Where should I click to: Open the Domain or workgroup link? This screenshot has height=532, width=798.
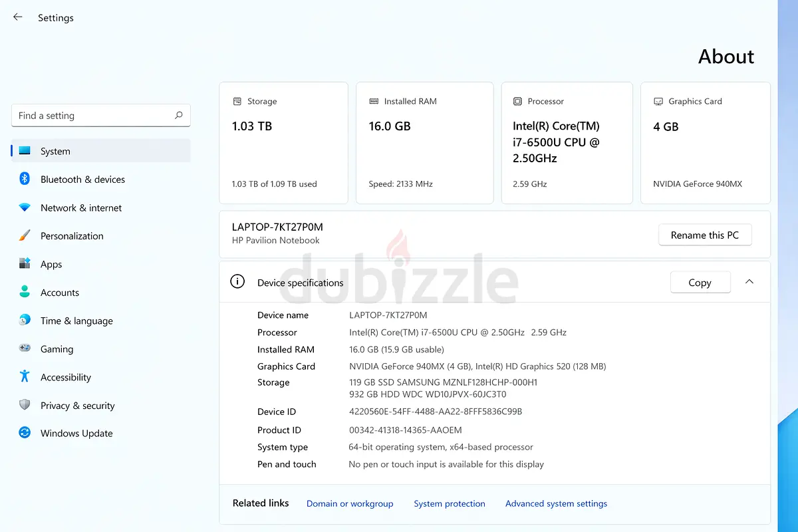click(x=350, y=503)
